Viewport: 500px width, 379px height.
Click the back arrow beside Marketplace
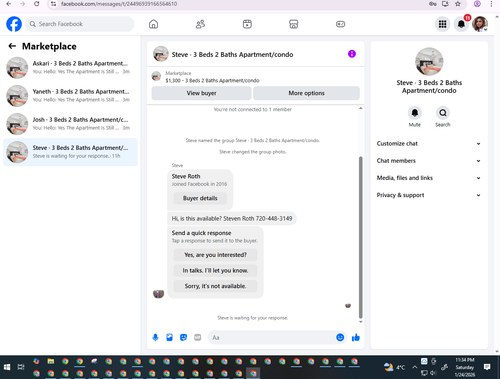click(12, 46)
